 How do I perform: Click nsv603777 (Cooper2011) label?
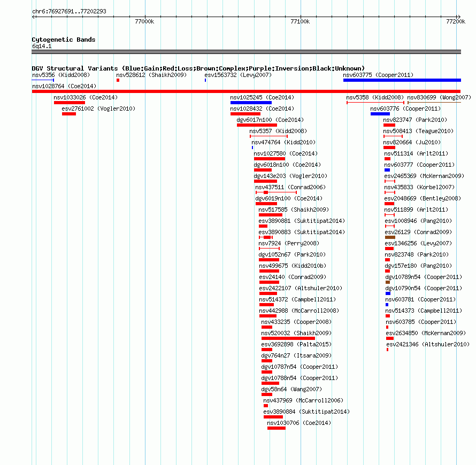pyautogui.click(x=419, y=165)
